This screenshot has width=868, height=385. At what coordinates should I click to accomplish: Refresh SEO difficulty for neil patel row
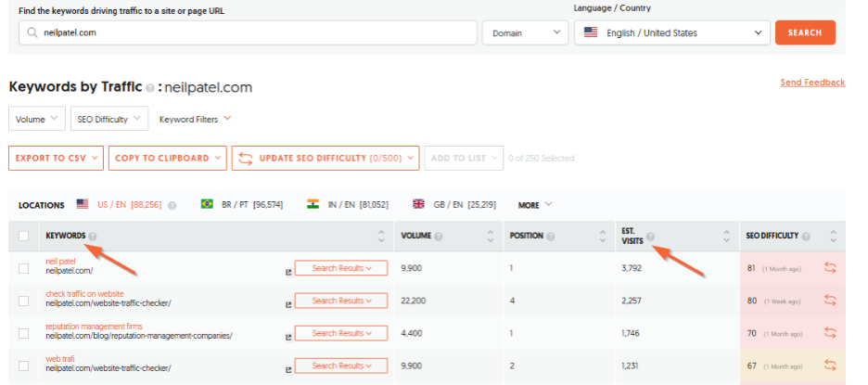coord(830,268)
